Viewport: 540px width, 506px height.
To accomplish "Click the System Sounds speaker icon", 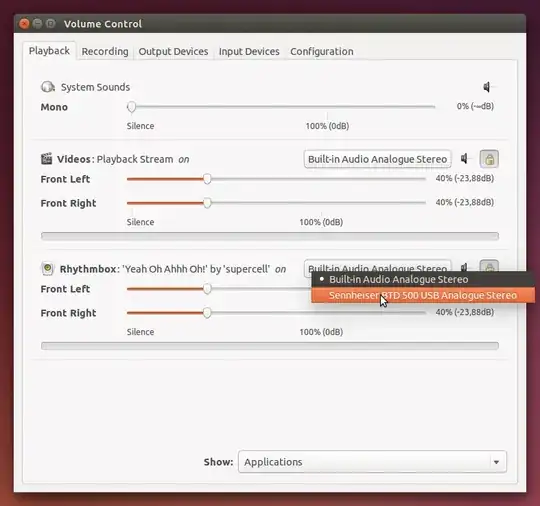I will click(x=48, y=87).
